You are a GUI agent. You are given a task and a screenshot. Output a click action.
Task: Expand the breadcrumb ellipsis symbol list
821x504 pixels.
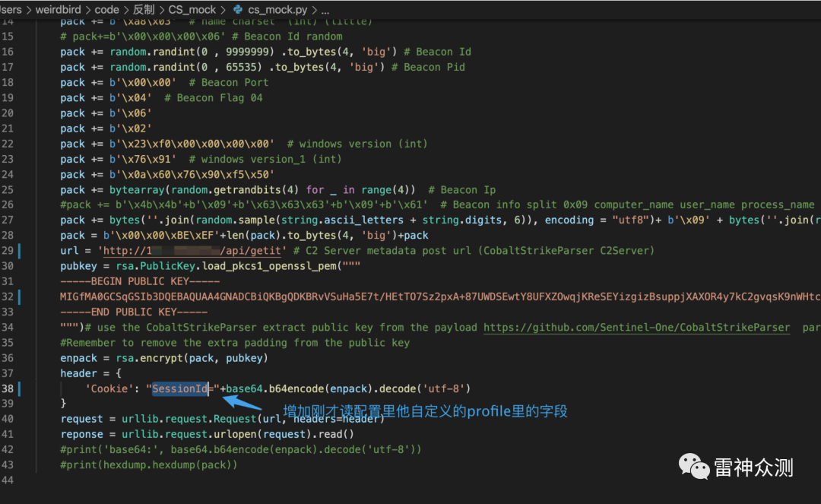pyautogui.click(x=325, y=11)
